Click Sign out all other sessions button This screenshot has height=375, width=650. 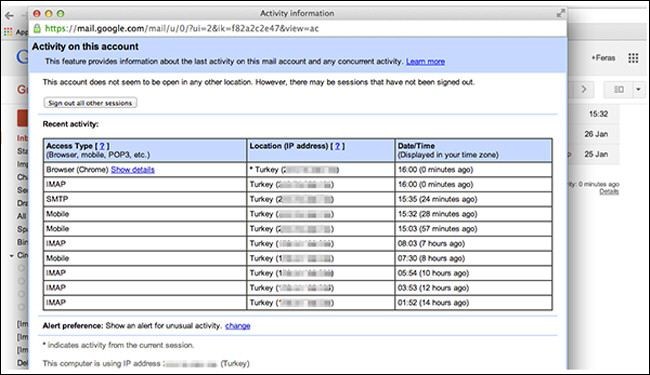tap(90, 103)
